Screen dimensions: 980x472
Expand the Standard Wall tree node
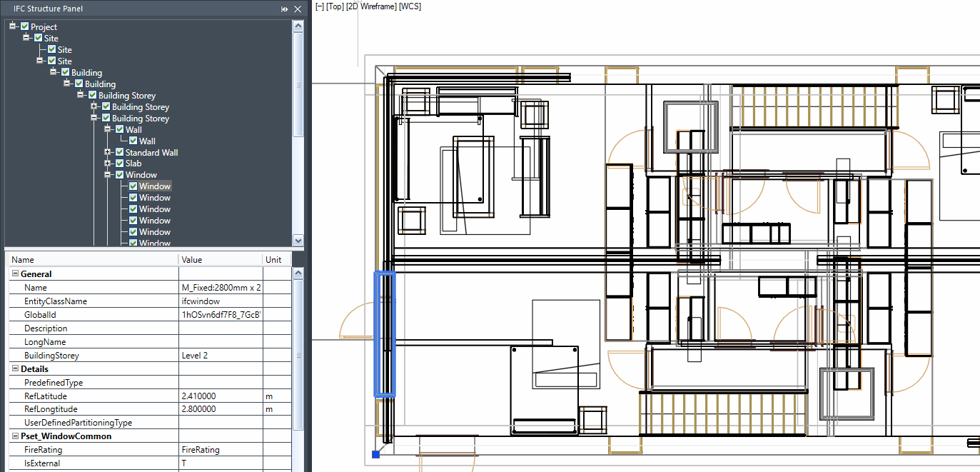coord(108,152)
